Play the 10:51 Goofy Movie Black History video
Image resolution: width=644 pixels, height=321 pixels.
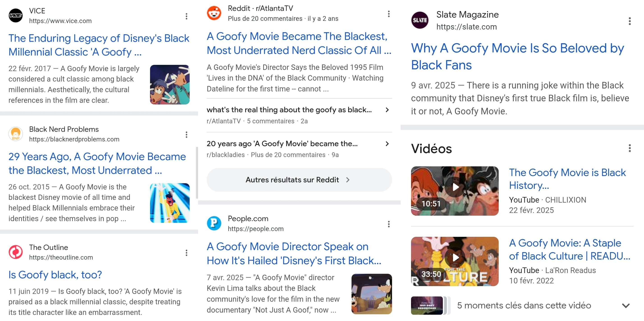coord(455,191)
